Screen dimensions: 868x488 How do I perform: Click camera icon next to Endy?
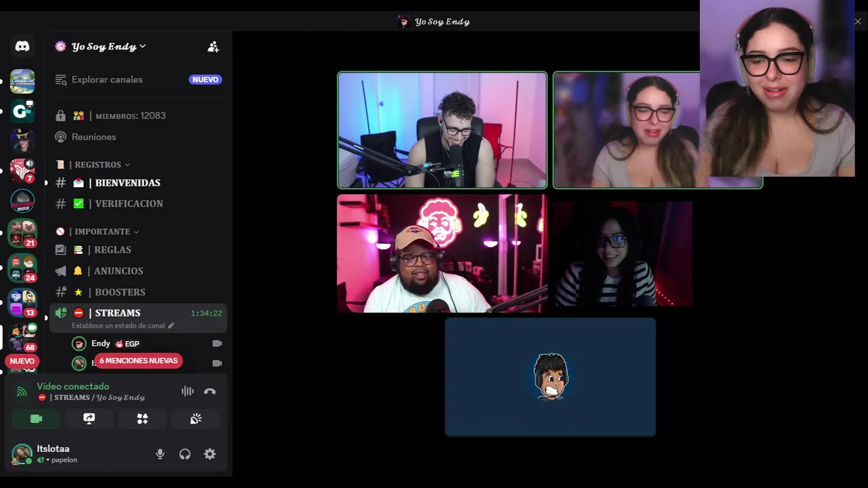coord(217,344)
